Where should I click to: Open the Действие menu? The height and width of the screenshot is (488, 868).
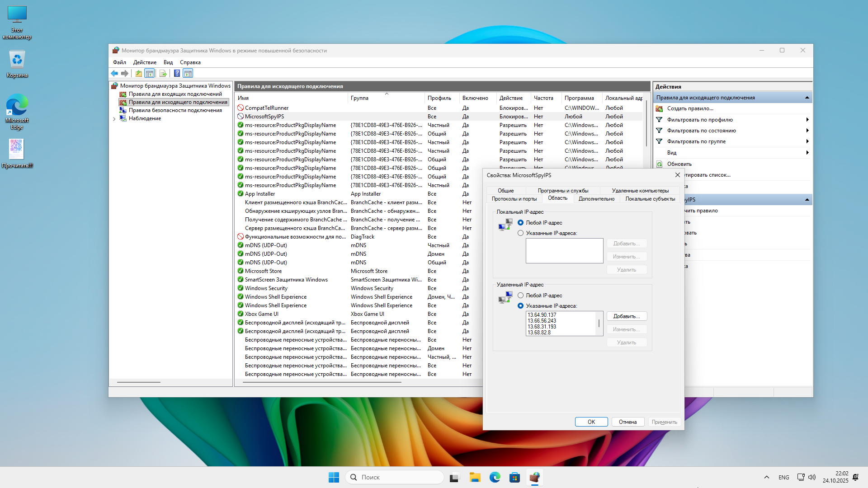[145, 62]
